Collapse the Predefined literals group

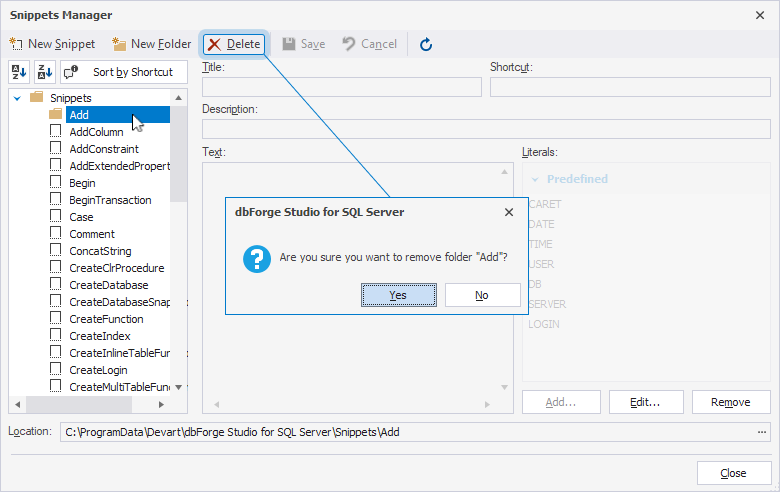535,179
